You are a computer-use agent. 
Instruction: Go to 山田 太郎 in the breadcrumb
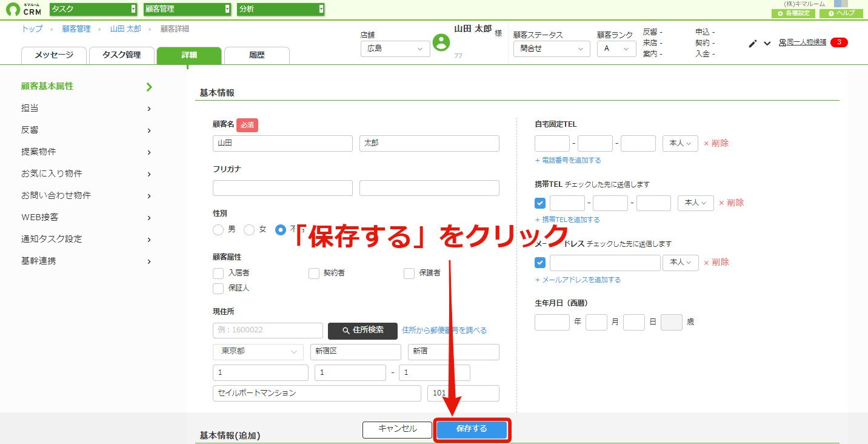[x=125, y=29]
